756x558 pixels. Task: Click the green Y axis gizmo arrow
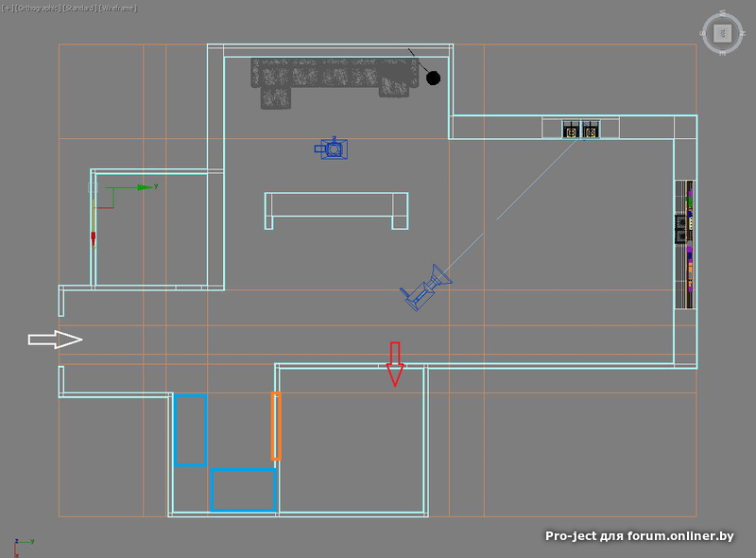pyautogui.click(x=146, y=187)
